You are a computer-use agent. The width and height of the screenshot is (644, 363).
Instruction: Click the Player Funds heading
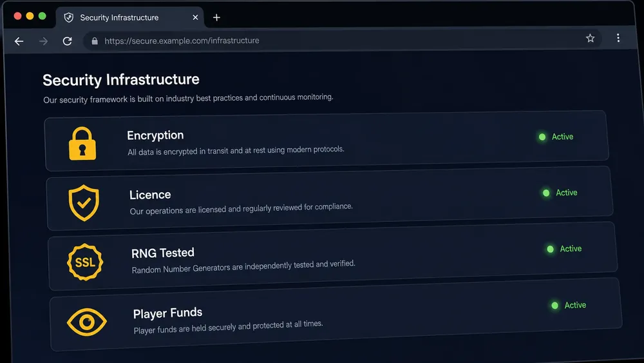pos(167,313)
